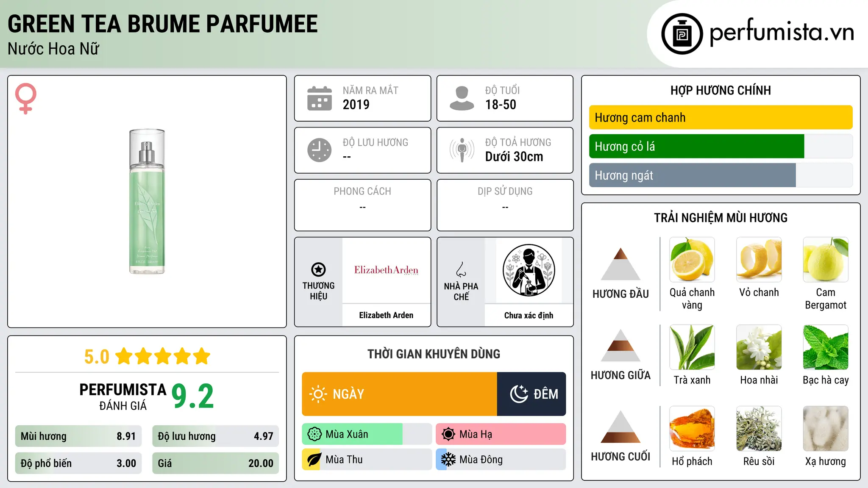Click the dark Đêm usage bar

point(531,394)
